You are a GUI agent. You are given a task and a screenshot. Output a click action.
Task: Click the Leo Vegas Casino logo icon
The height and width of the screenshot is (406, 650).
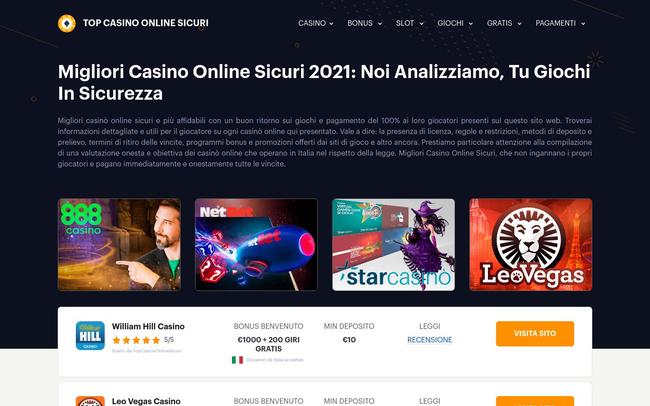(x=90, y=401)
